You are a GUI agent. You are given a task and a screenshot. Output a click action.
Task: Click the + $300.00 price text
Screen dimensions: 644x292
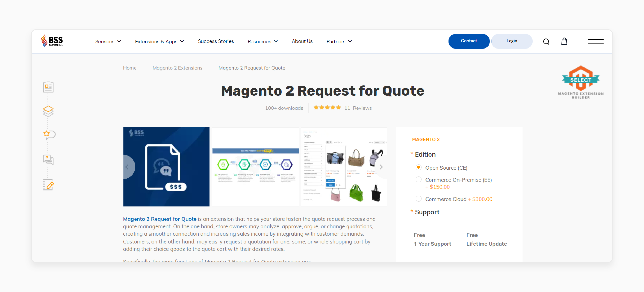pyautogui.click(x=480, y=199)
